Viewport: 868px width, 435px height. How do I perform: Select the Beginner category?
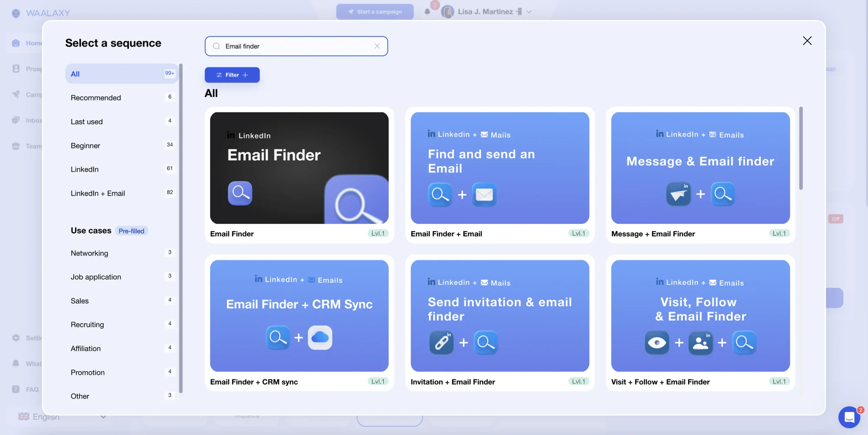tap(122, 145)
